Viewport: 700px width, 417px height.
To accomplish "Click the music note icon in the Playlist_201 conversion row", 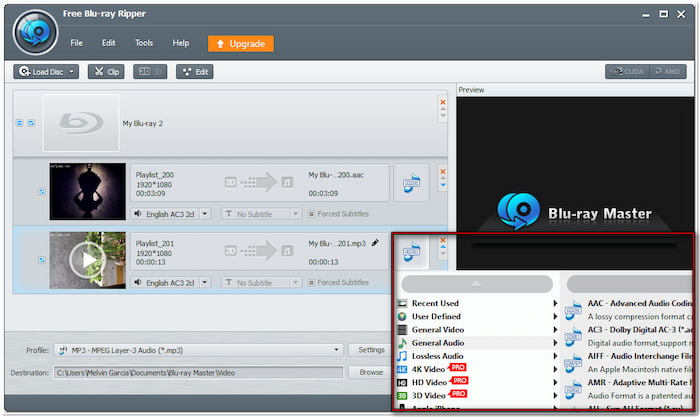I will 287,251.
